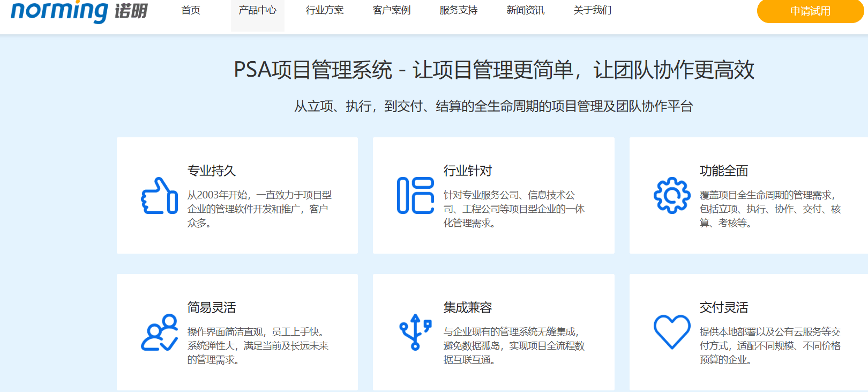Click the USB icon beside 集成兼容
The image size is (868, 392).
click(x=415, y=332)
